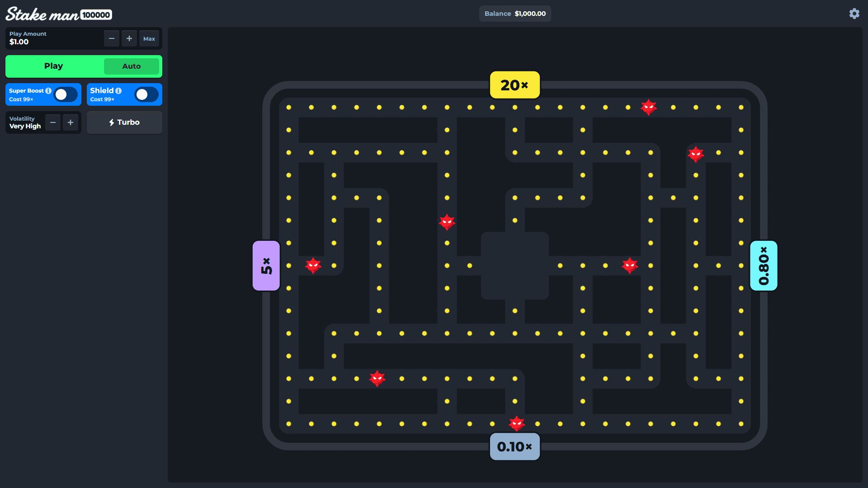The image size is (868, 488).
Task: Decrease play amount with minus button
Action: 112,38
